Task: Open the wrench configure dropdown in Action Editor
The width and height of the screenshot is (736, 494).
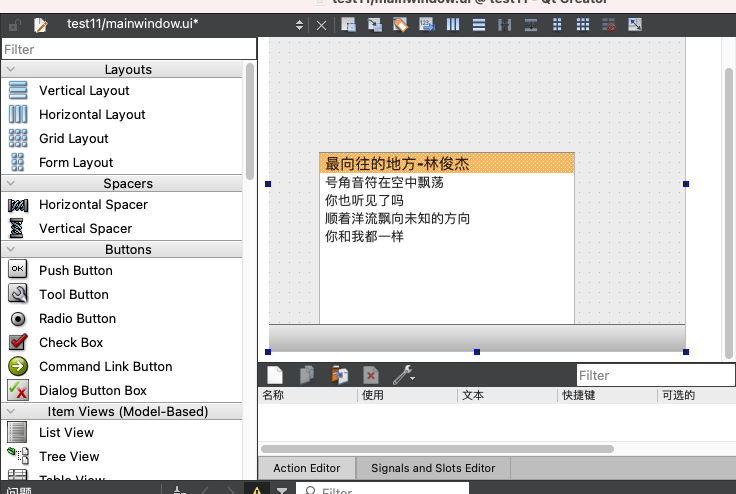Action: pyautogui.click(x=404, y=375)
